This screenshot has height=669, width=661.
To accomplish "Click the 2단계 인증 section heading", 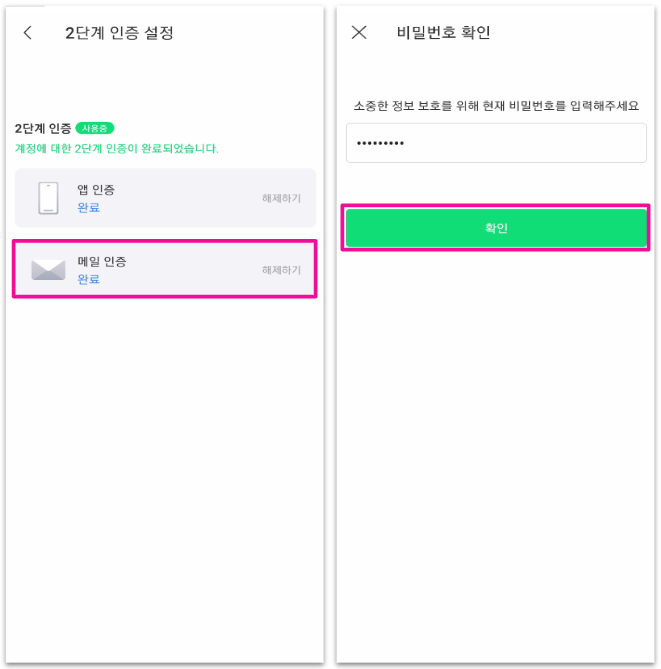I will pyautogui.click(x=43, y=129).
